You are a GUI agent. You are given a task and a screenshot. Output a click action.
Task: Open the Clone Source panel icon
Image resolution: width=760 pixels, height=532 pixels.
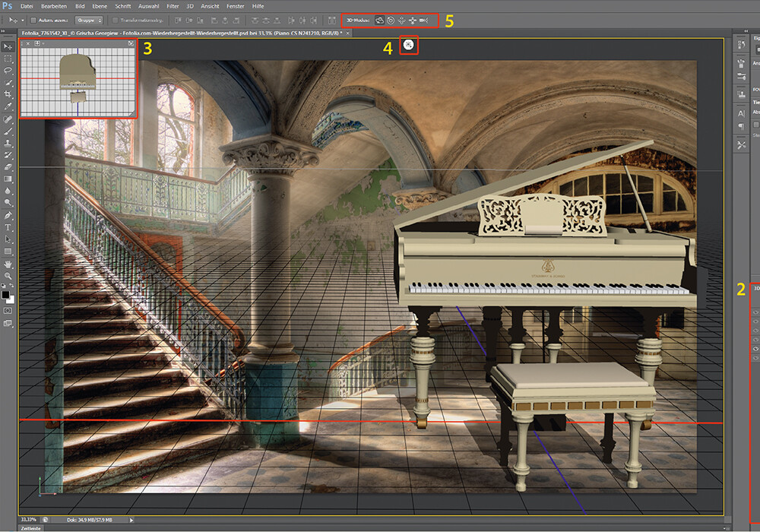(741, 94)
